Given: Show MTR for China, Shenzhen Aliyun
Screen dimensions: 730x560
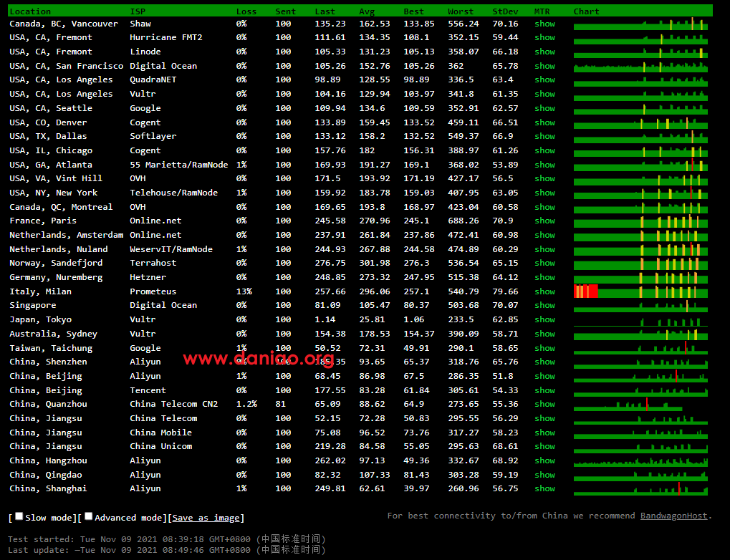Looking at the screenshot, I should click(544, 362).
